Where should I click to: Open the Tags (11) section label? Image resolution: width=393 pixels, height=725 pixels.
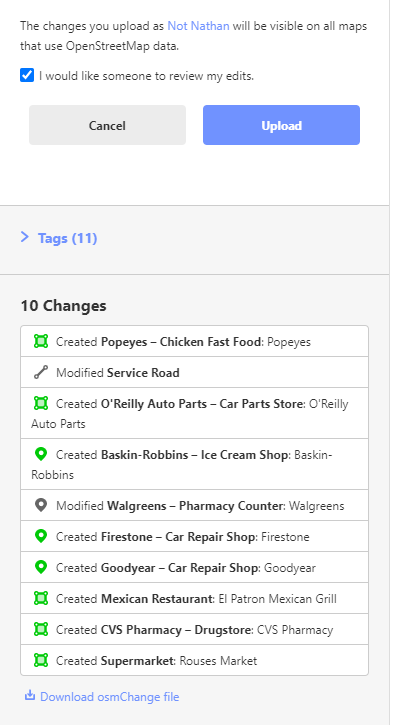click(68, 239)
